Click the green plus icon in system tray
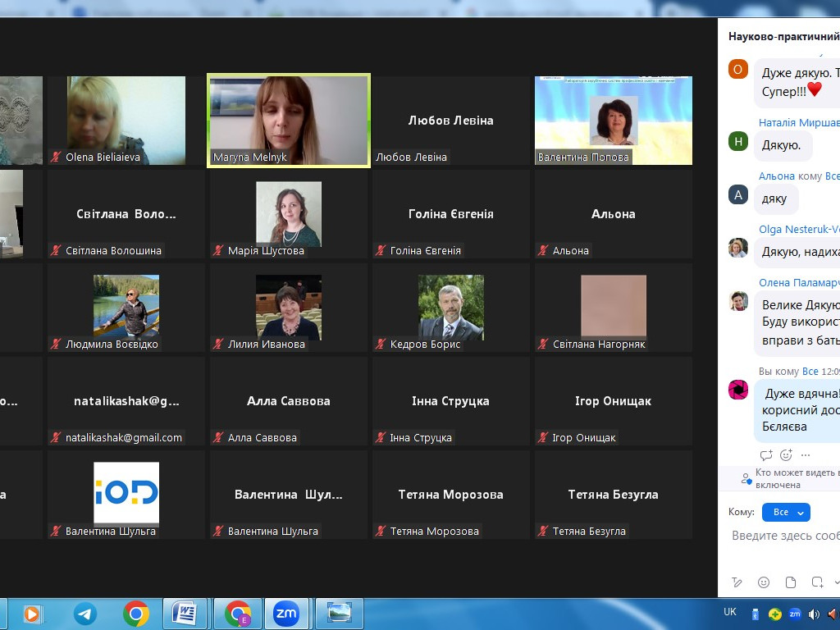Screen dimensions: 840x630 (774, 614)
